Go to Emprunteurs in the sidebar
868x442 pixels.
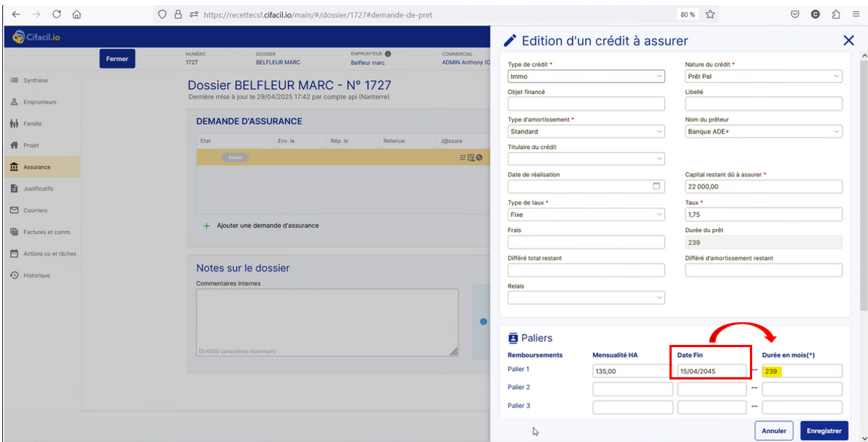[40, 102]
